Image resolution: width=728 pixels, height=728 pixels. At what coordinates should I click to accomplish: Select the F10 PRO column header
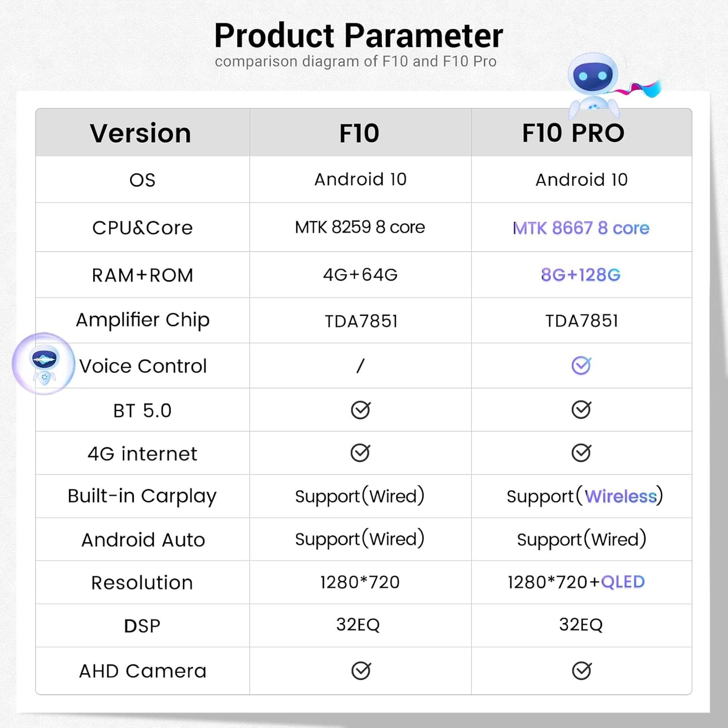tap(573, 133)
